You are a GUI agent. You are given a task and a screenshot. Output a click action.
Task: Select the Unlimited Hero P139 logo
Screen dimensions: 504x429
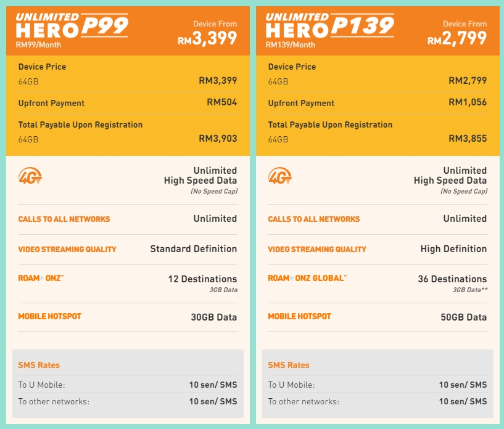pyautogui.click(x=329, y=26)
